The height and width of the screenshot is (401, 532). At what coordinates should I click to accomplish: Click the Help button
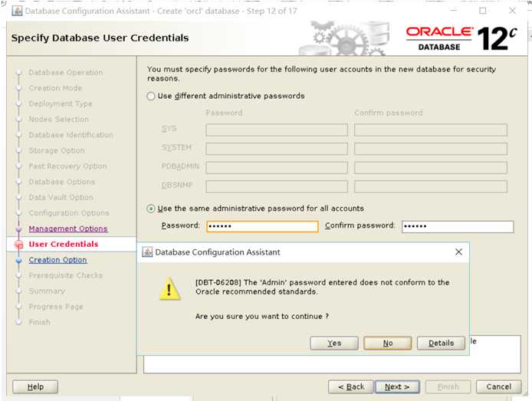[x=35, y=386]
